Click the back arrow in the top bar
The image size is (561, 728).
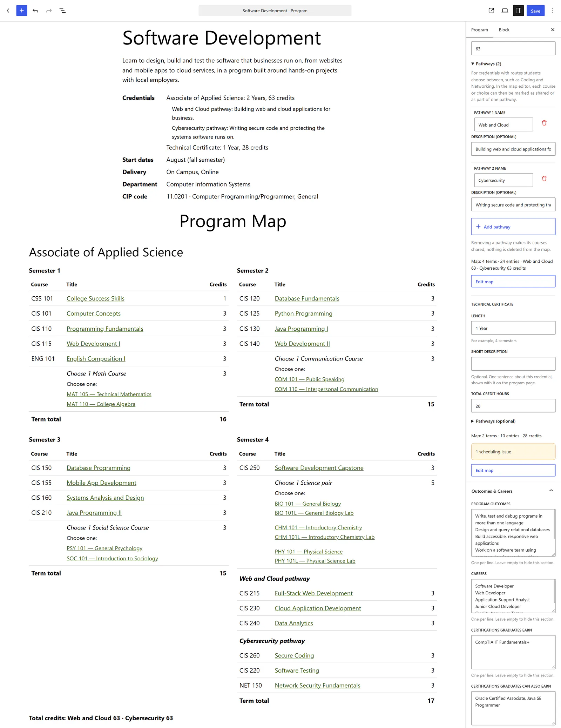pos(8,11)
